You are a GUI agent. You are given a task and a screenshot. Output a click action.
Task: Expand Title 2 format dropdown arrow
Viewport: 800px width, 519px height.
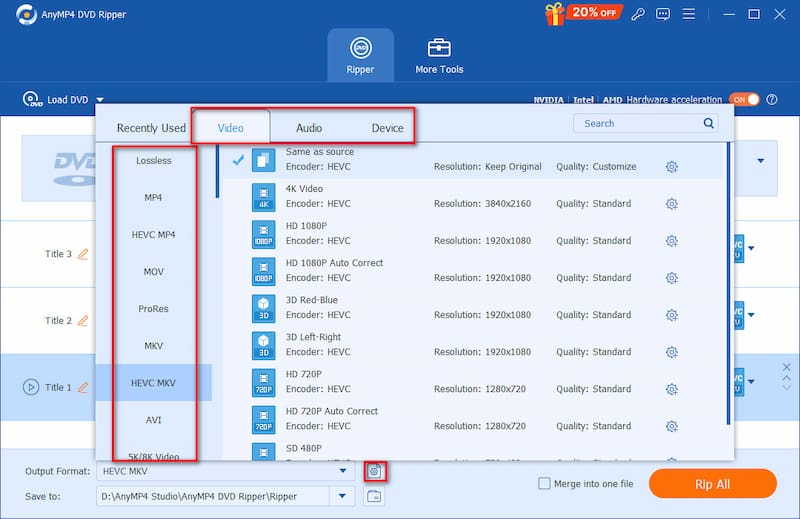tap(751, 315)
